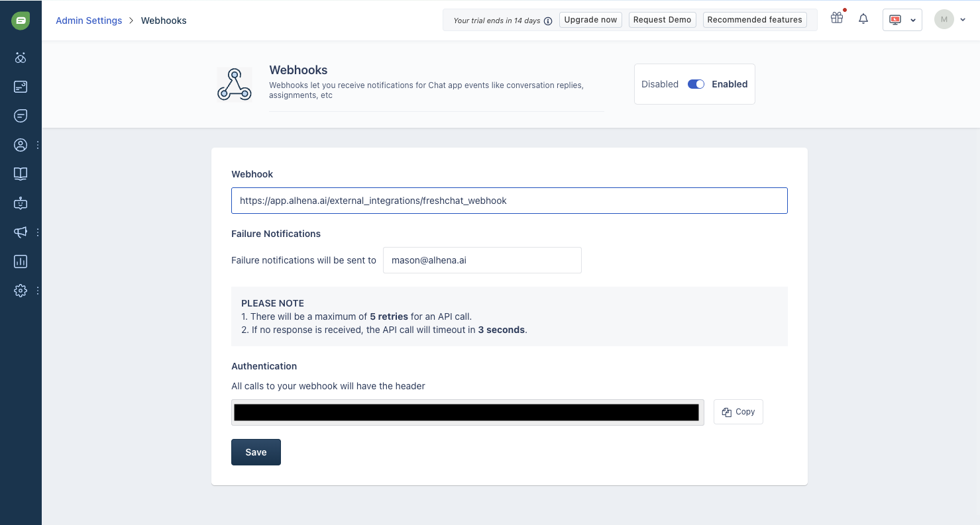Open the gift box what's new icon
Viewport: 980px width, 525px height.
pyautogui.click(x=837, y=19)
